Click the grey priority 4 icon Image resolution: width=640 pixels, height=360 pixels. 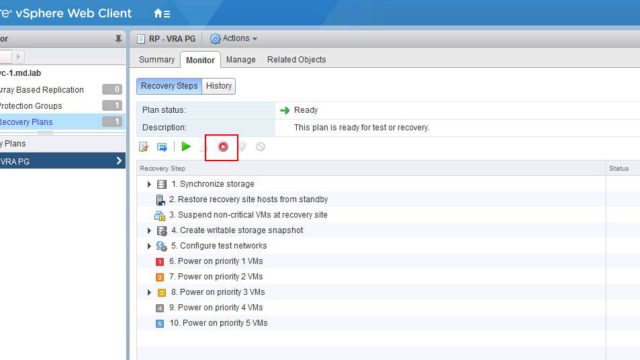coord(160,308)
